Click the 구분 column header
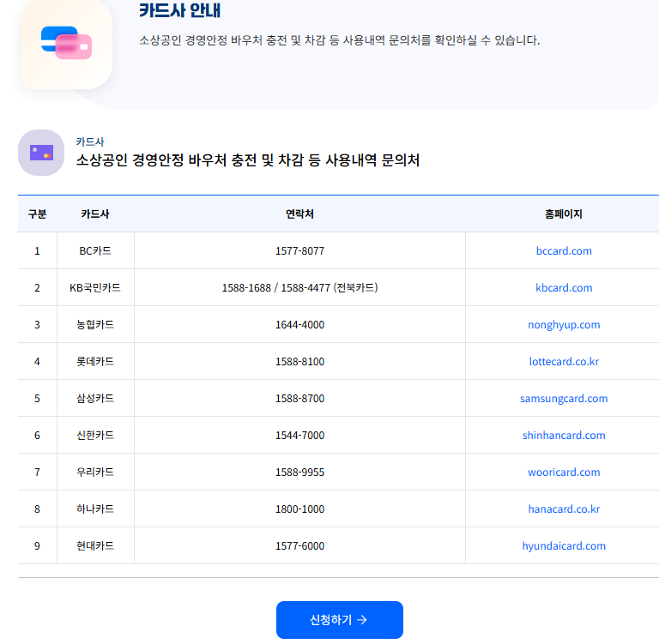This screenshot has height=644, width=659. click(x=37, y=214)
